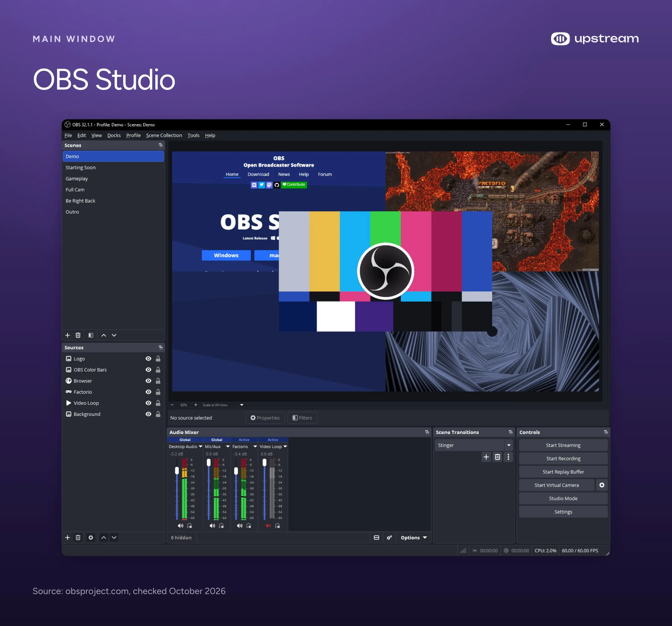Open Factorio audio channel dropdown arrow
This screenshot has width=672, height=626.
(255, 447)
